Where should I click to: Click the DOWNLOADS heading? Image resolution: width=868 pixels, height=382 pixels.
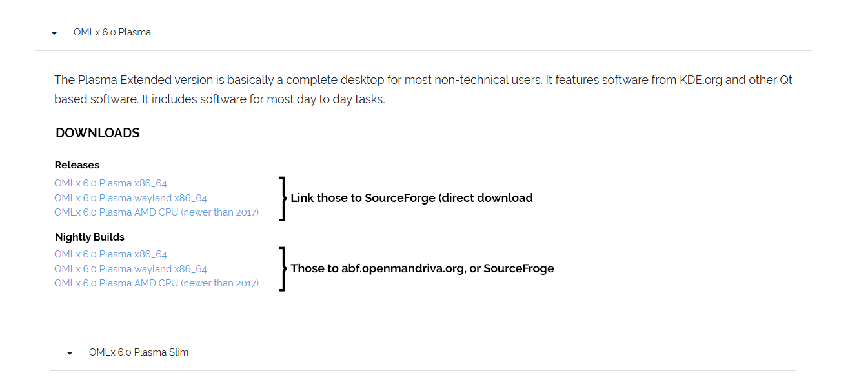97,133
